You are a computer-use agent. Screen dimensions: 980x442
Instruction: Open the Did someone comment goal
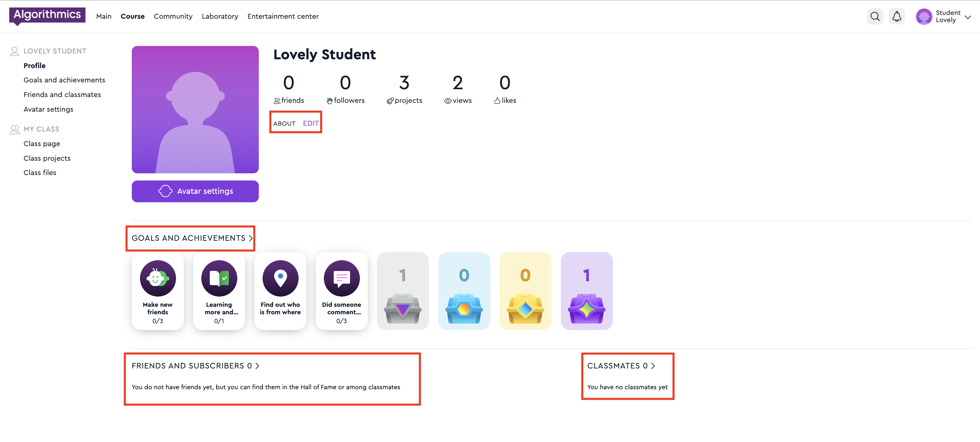(341, 290)
